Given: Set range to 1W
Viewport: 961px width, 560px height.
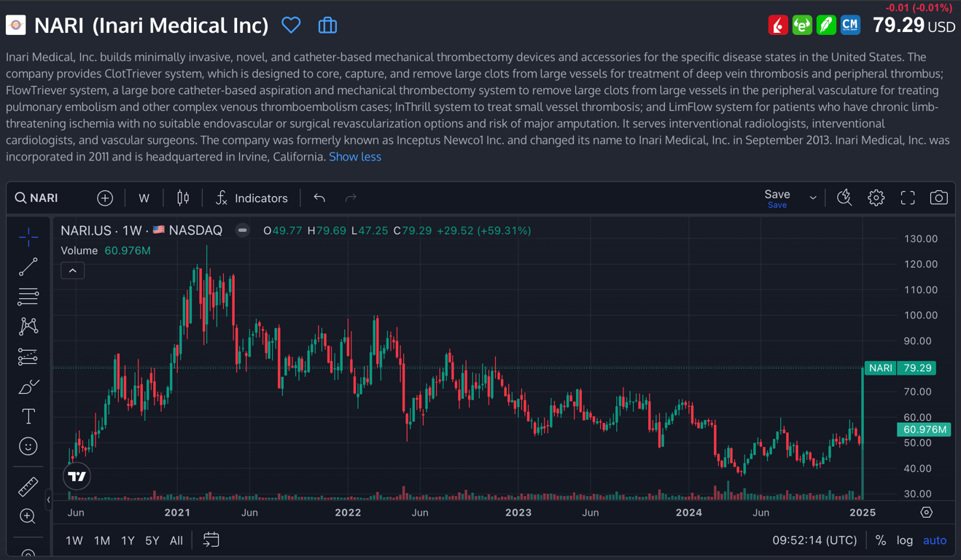Looking at the screenshot, I should coord(74,540).
